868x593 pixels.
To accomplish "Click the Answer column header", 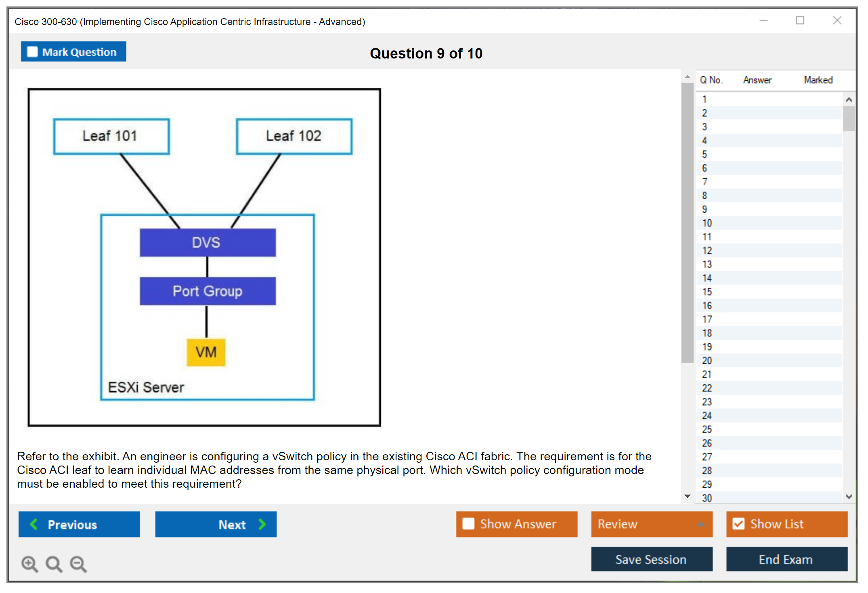I will [x=757, y=80].
